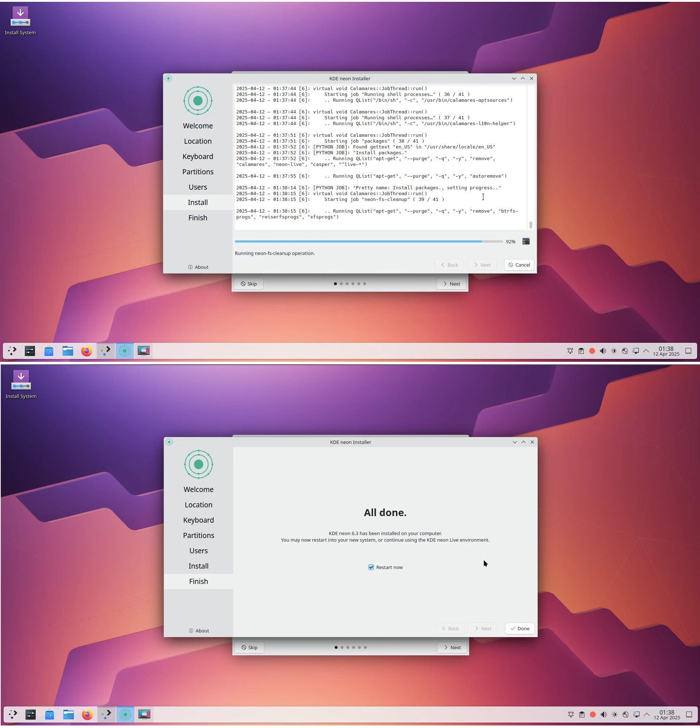Click Skip in window behind All done installer
The image size is (700, 728).
(249, 647)
